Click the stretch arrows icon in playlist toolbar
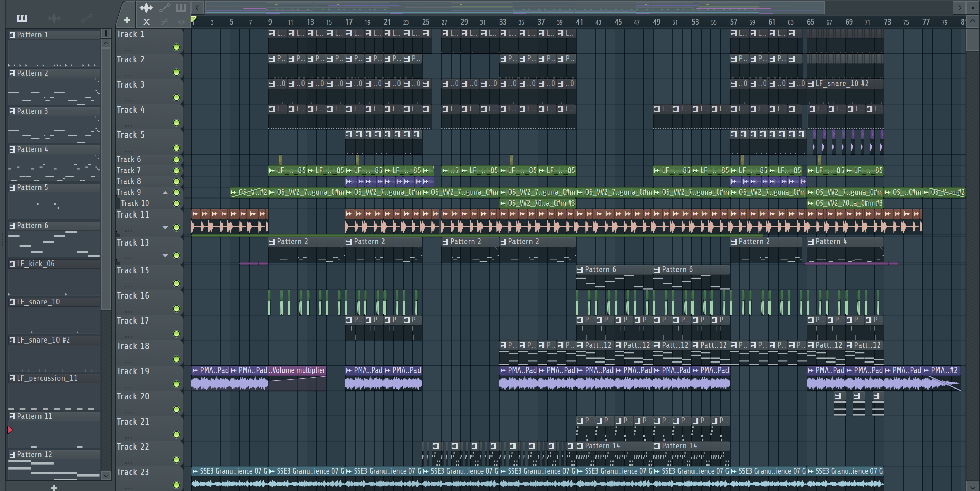 181,22
